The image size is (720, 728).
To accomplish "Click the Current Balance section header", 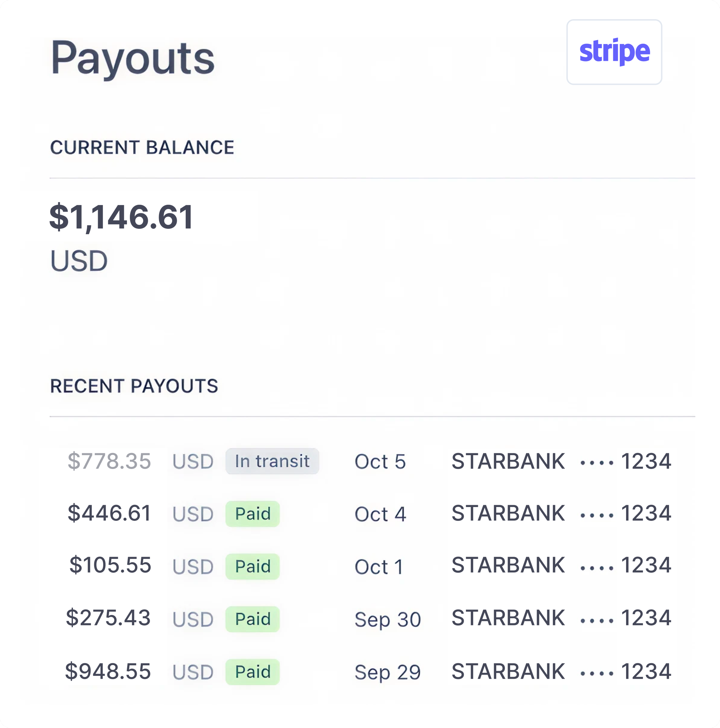I will pos(142,147).
